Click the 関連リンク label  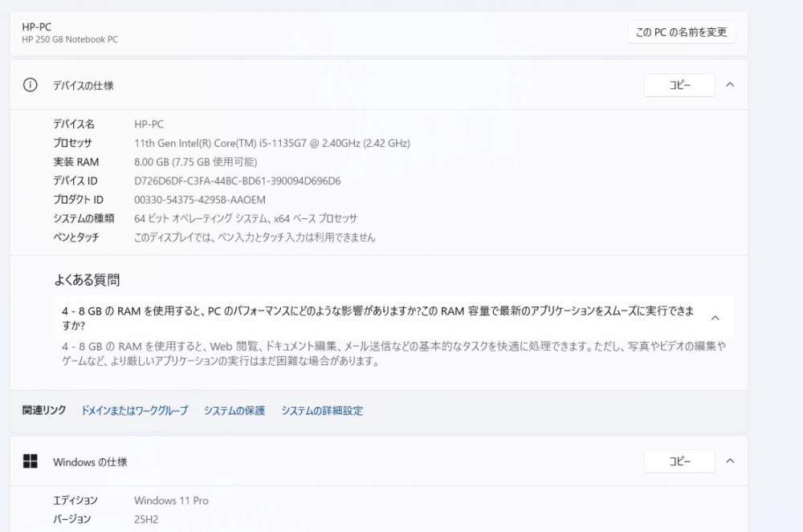tap(44, 410)
